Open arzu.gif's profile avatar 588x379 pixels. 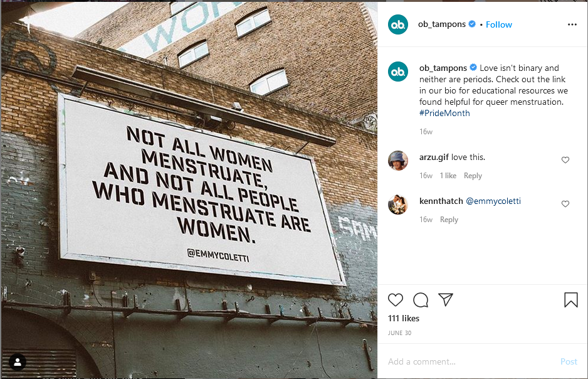point(398,161)
